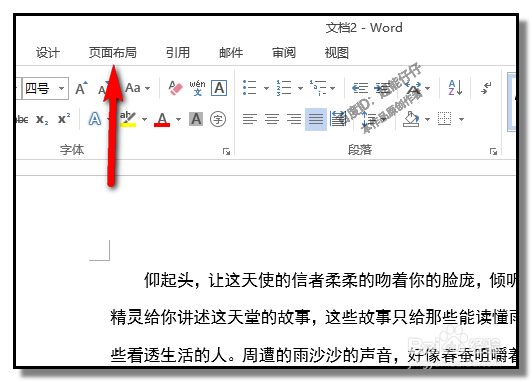Align text right

tap(294, 119)
